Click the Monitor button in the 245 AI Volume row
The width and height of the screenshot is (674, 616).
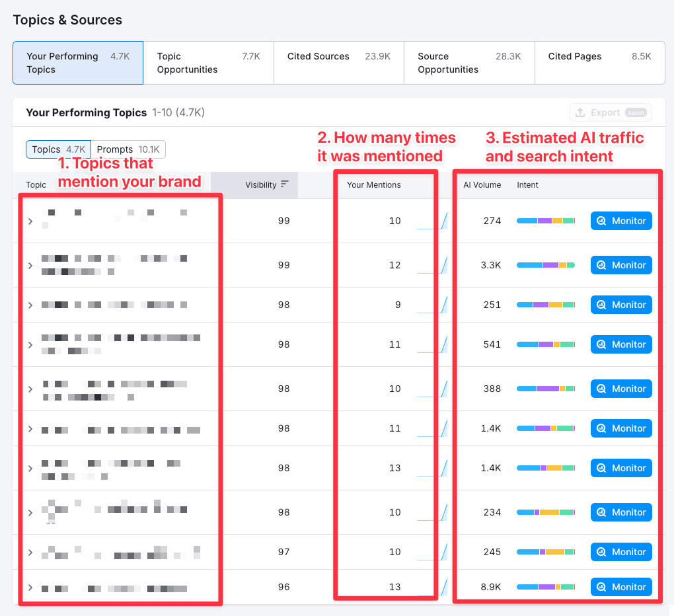coord(621,552)
